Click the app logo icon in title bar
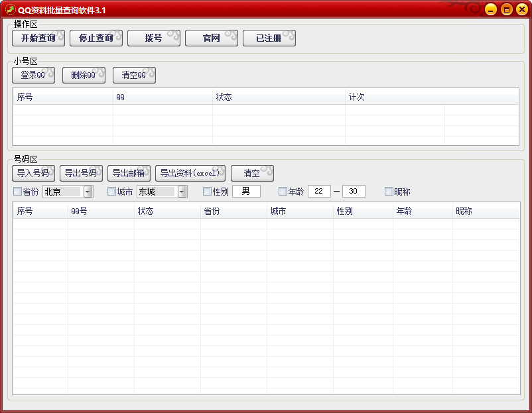 11,10
